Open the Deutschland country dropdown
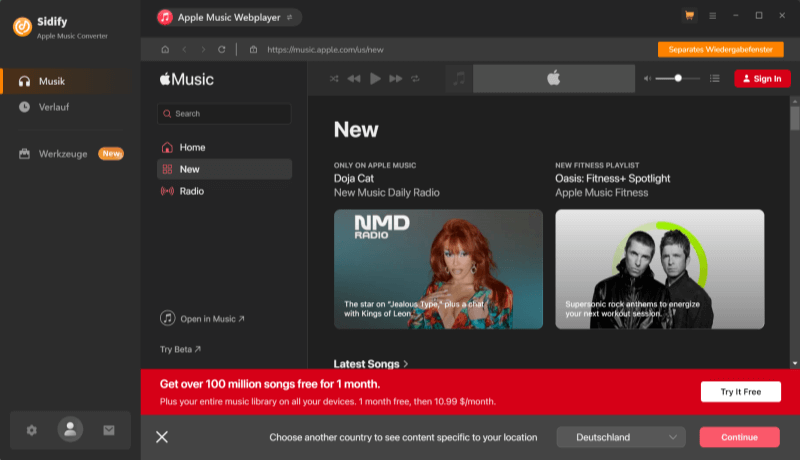800x460 pixels. point(621,437)
